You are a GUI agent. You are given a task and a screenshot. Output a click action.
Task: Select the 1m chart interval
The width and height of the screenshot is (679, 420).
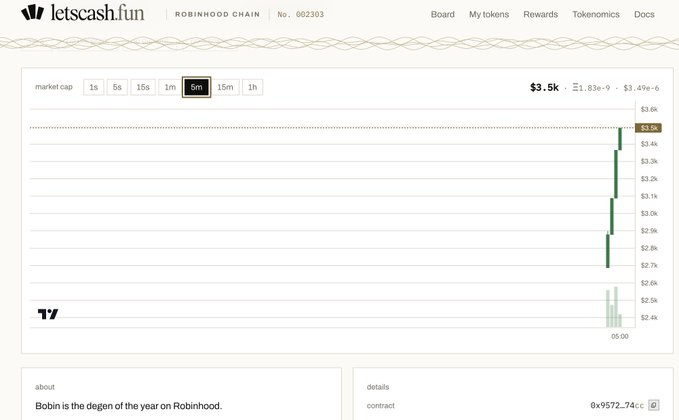(170, 87)
